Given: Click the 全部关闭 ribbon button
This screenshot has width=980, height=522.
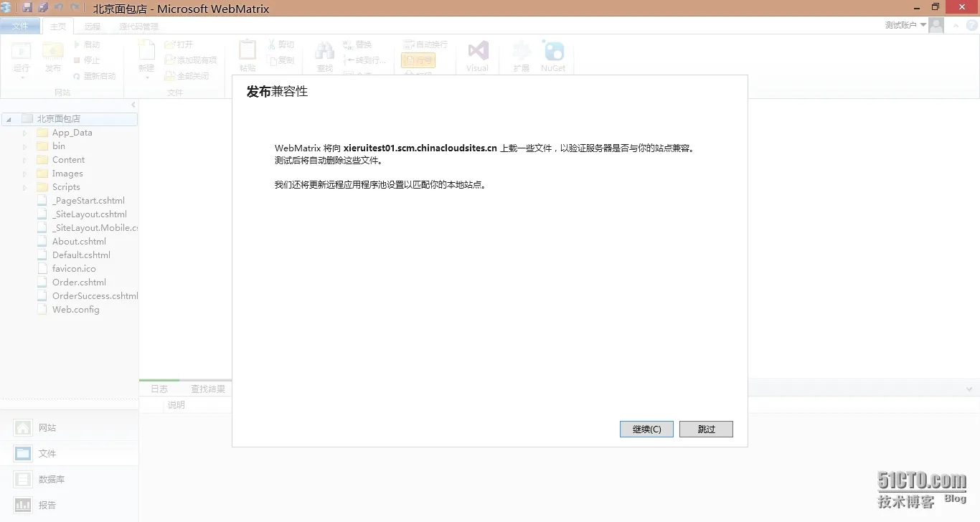Looking at the screenshot, I should (187, 76).
